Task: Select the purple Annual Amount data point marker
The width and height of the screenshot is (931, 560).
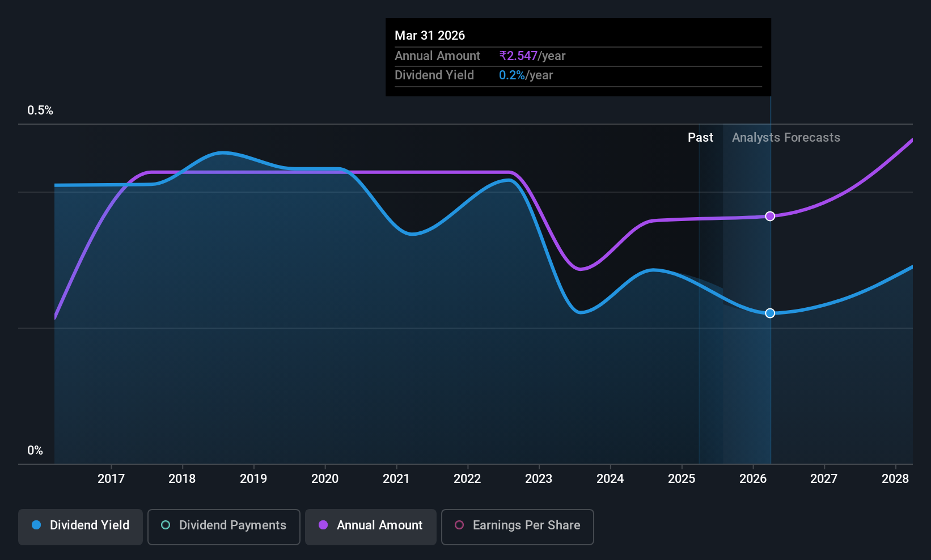Action: [x=770, y=216]
